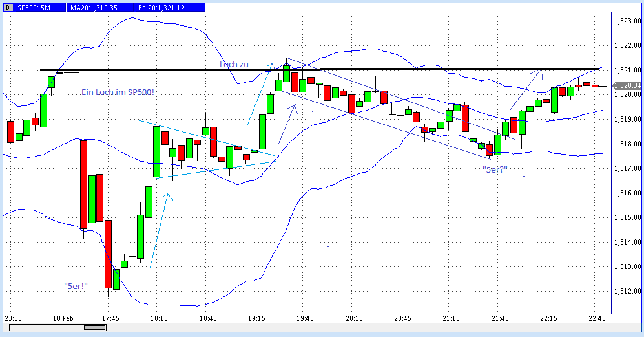The width and height of the screenshot is (644, 337).
Task: Click the 20:45 time axis label
Action: pos(402,318)
